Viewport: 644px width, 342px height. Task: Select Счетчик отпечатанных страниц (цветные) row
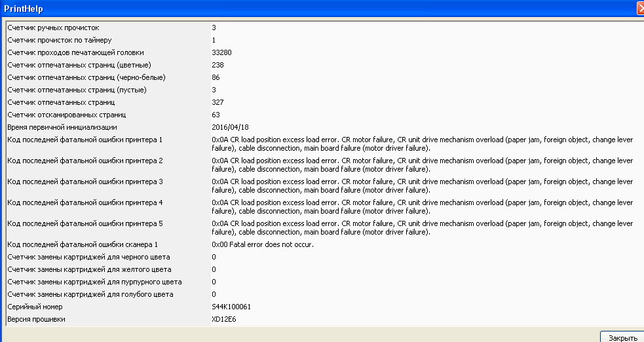tap(79, 65)
